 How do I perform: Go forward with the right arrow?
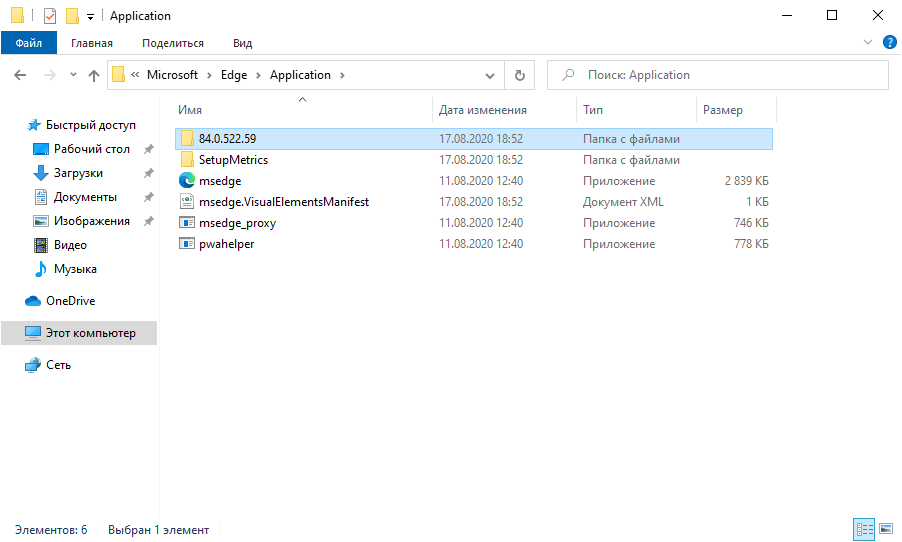coord(50,75)
